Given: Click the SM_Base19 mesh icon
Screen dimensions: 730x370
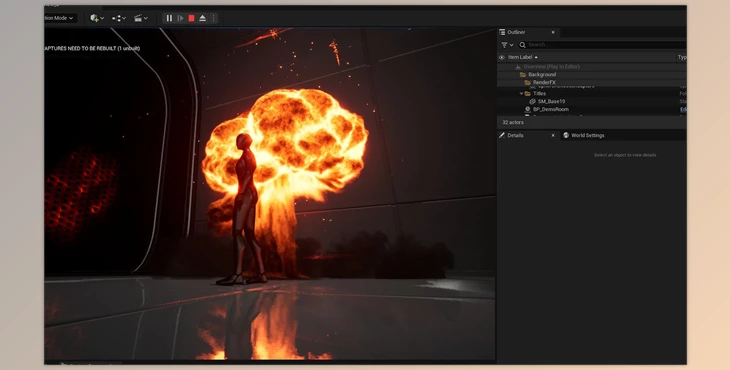Looking at the screenshot, I should point(532,101).
